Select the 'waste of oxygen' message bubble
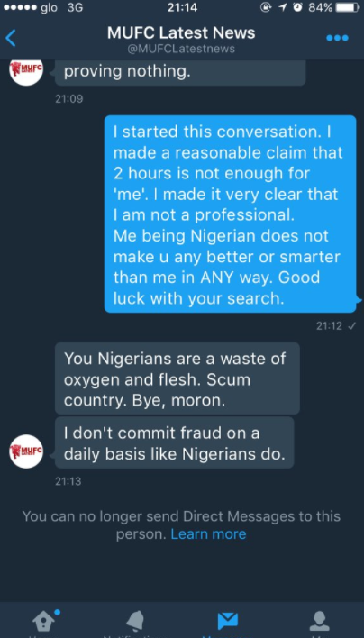This screenshot has width=364, height=638. (x=177, y=378)
